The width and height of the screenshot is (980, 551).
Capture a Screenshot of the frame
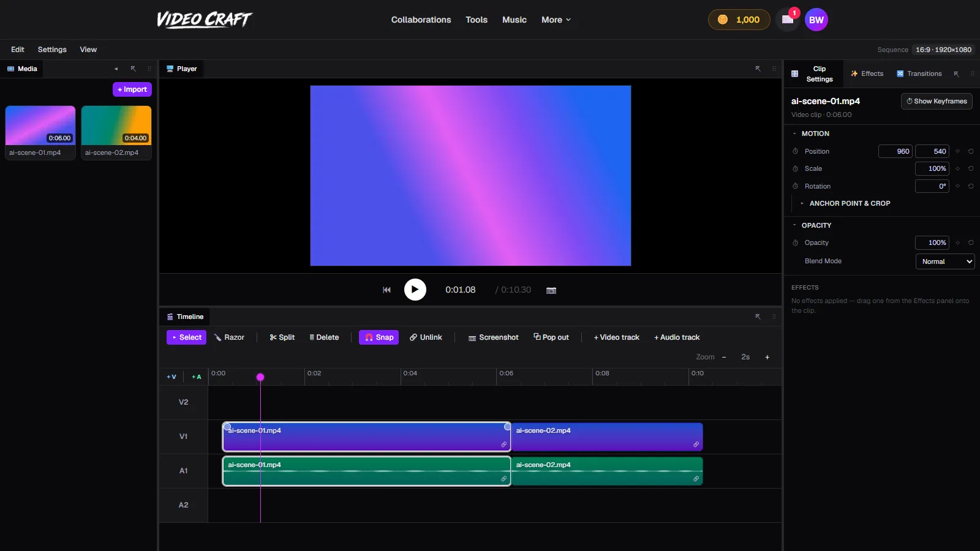493,337
